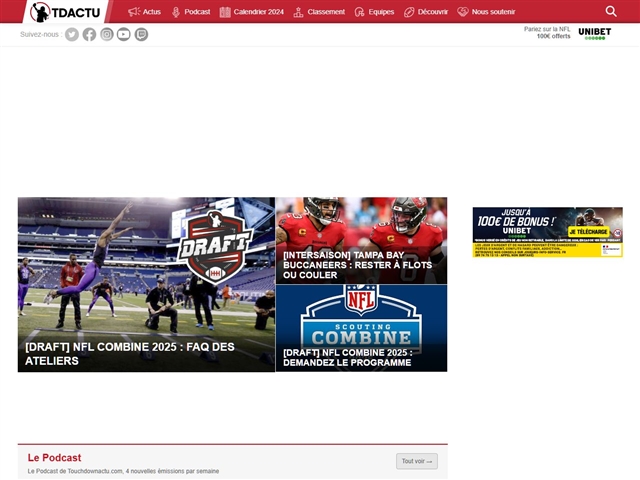The height and width of the screenshot is (480, 640).
Task: Click the podium icon beside Classement
Action: point(298,12)
